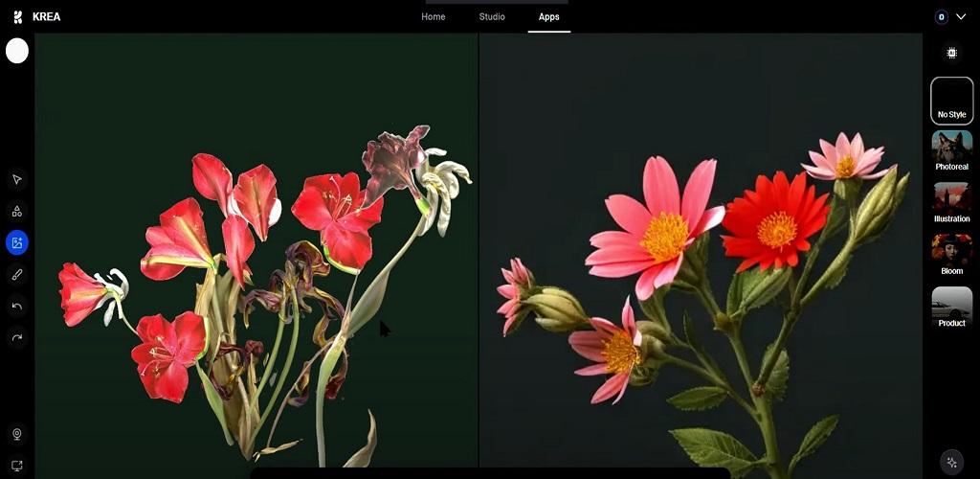Select the image upload tool
The width and height of the screenshot is (980, 479).
pyautogui.click(x=17, y=242)
